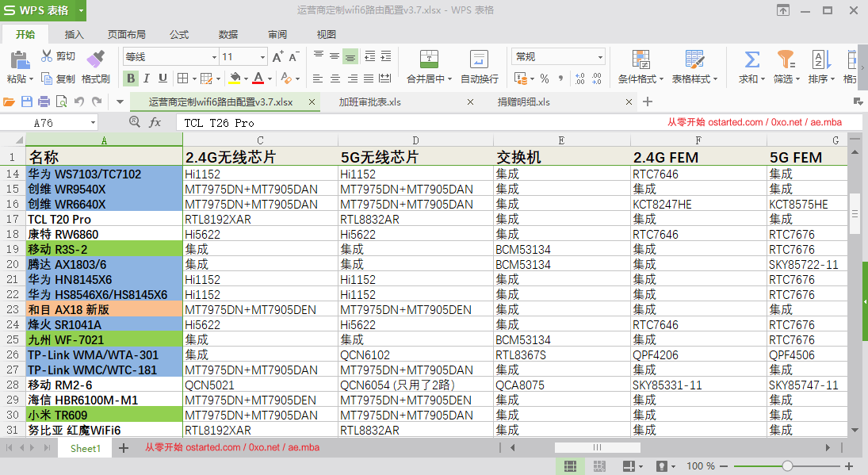Image resolution: width=868 pixels, height=475 pixels.
Task: Apply comma thousands separator style
Action: pyautogui.click(x=560, y=79)
